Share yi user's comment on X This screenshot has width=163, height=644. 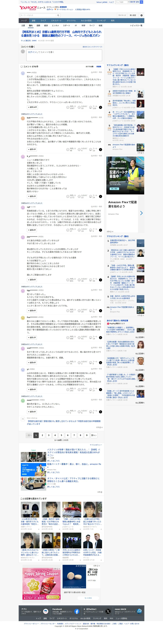point(100,389)
